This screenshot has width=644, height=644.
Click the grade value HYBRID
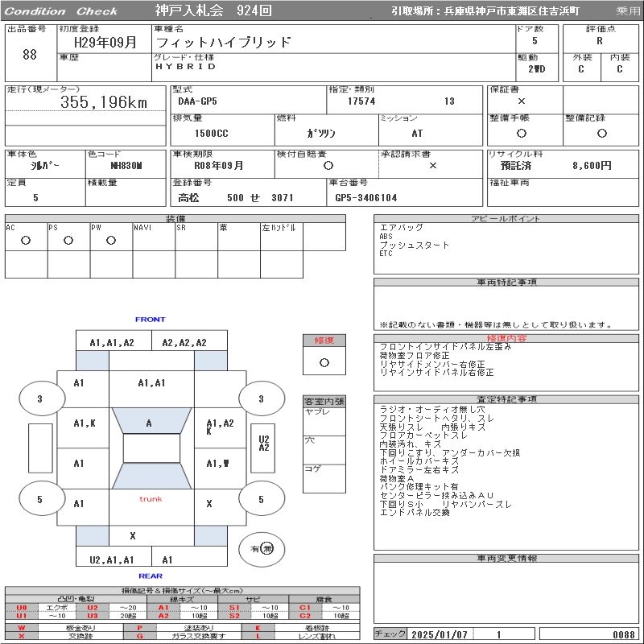click(x=185, y=66)
